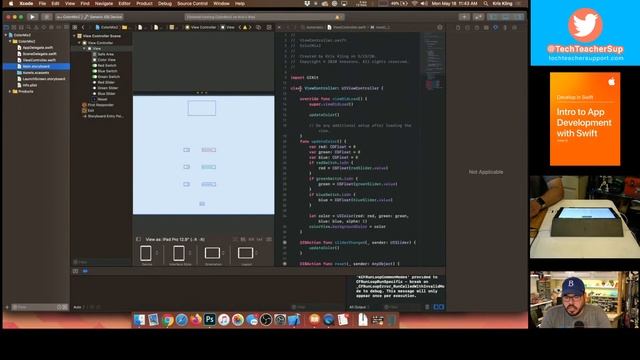Open the Editor menu
Image resolution: width=640 pixels, height=360 pixels.
tap(124, 4)
